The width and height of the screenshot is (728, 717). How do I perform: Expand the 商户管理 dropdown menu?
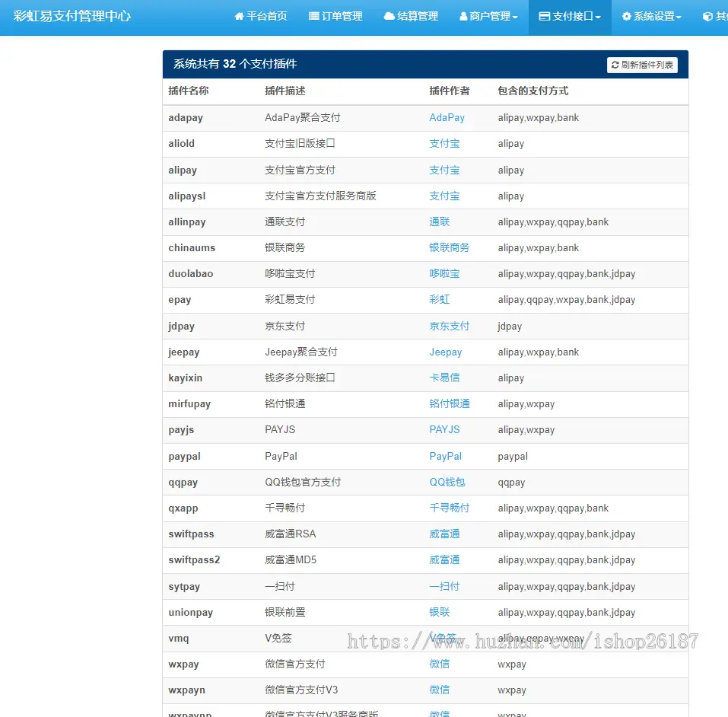tap(488, 16)
